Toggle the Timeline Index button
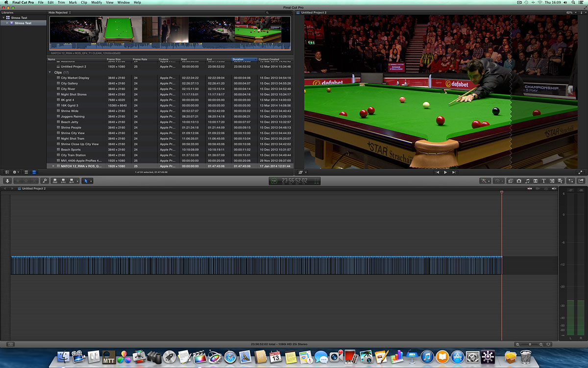This screenshot has height=368, width=588. click(x=11, y=344)
